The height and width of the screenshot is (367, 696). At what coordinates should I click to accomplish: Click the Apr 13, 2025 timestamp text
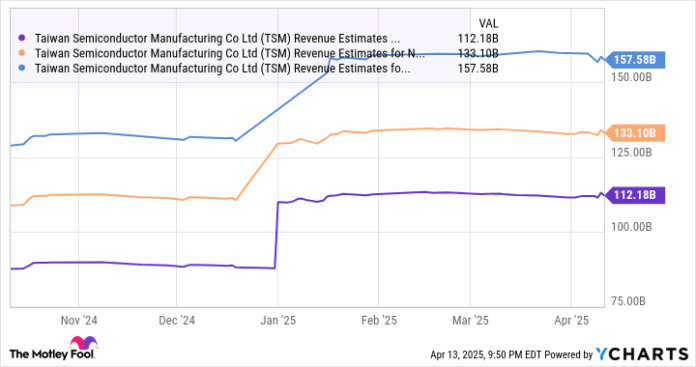point(485,355)
